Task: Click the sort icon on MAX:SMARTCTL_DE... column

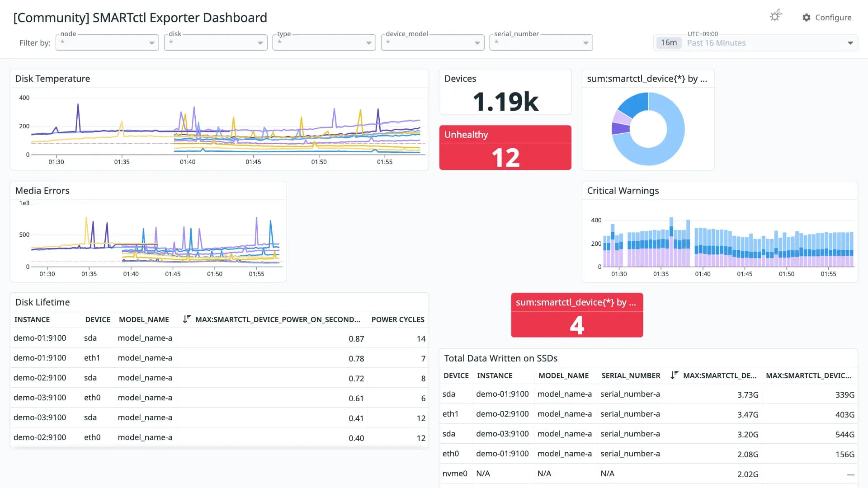Action: (x=674, y=375)
